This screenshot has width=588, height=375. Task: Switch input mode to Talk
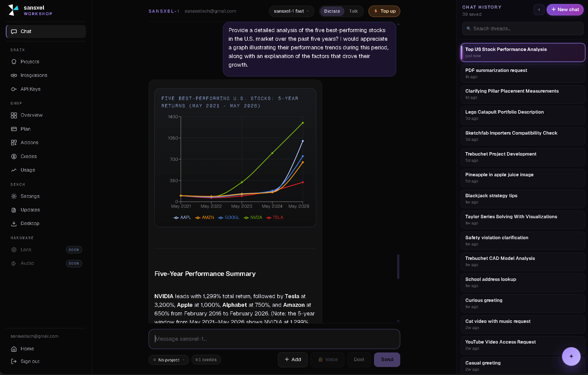[354, 11]
